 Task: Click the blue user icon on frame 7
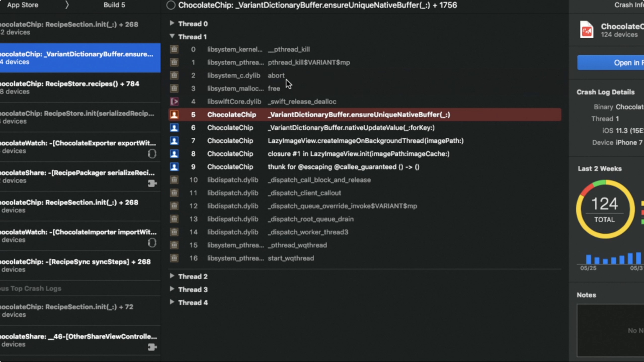[174, 141]
